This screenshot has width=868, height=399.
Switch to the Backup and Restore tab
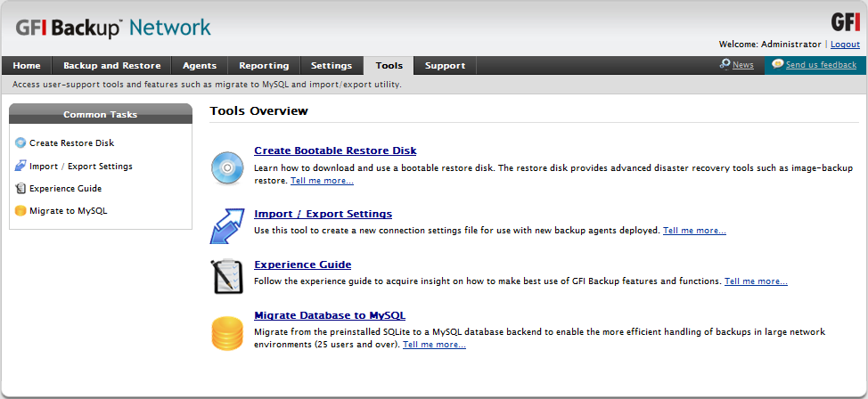pyautogui.click(x=111, y=65)
